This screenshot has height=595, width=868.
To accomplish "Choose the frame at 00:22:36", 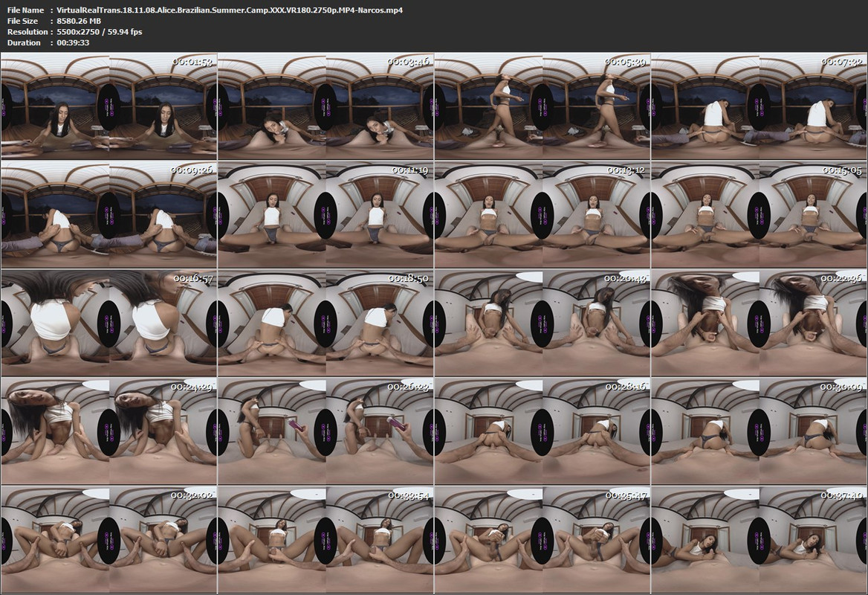I will point(759,323).
